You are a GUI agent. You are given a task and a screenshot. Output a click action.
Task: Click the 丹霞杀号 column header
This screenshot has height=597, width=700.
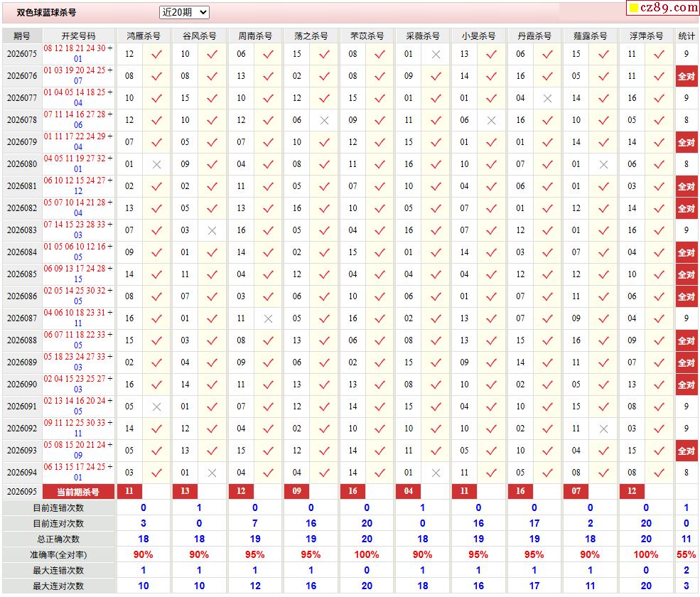point(534,36)
